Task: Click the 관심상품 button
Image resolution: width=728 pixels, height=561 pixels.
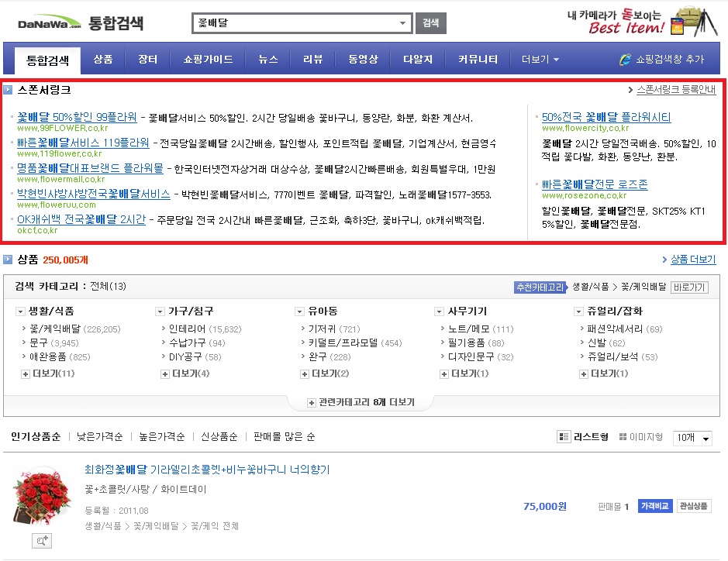Action: (694, 506)
